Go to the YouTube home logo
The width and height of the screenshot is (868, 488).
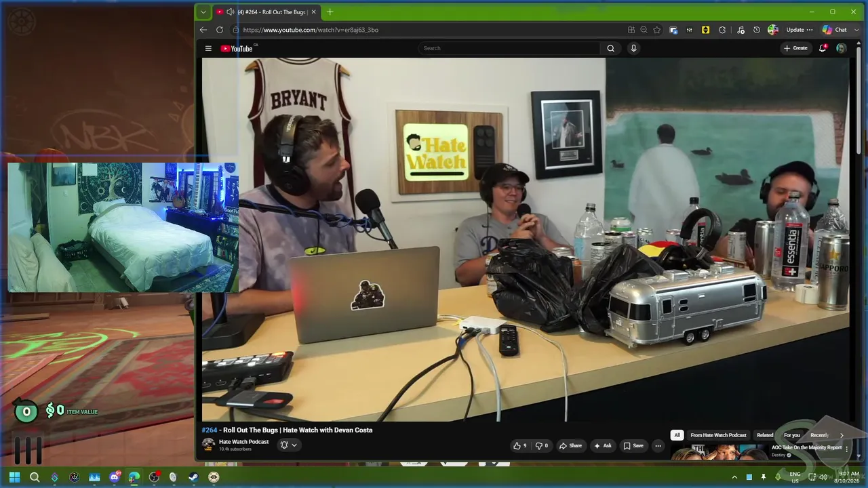(x=237, y=48)
